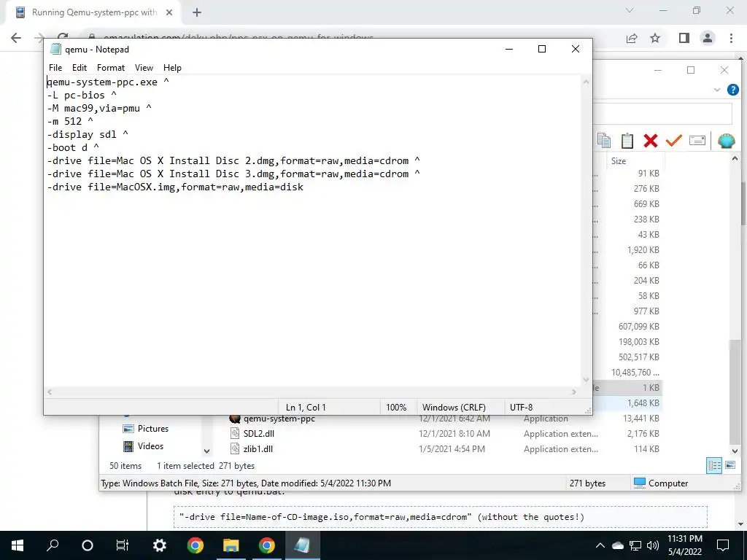Open Cortana circle on the taskbar

tap(88, 545)
